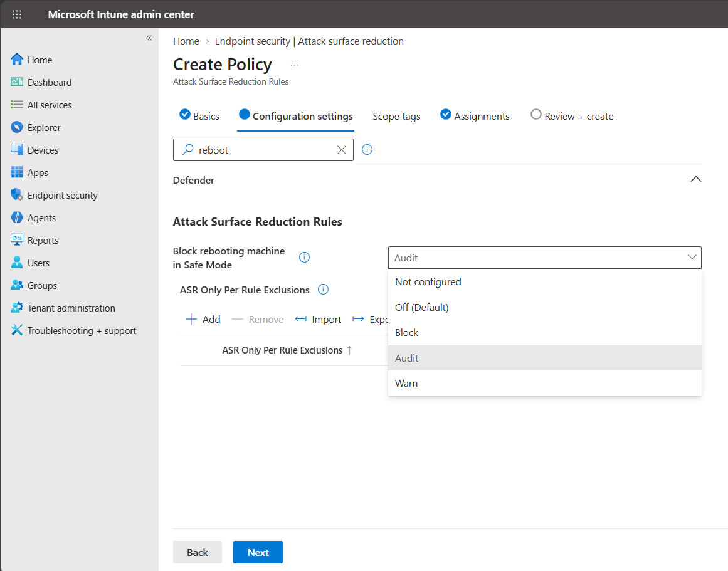This screenshot has height=571, width=728.
Task: Open Groups in navigation
Action: tap(42, 286)
